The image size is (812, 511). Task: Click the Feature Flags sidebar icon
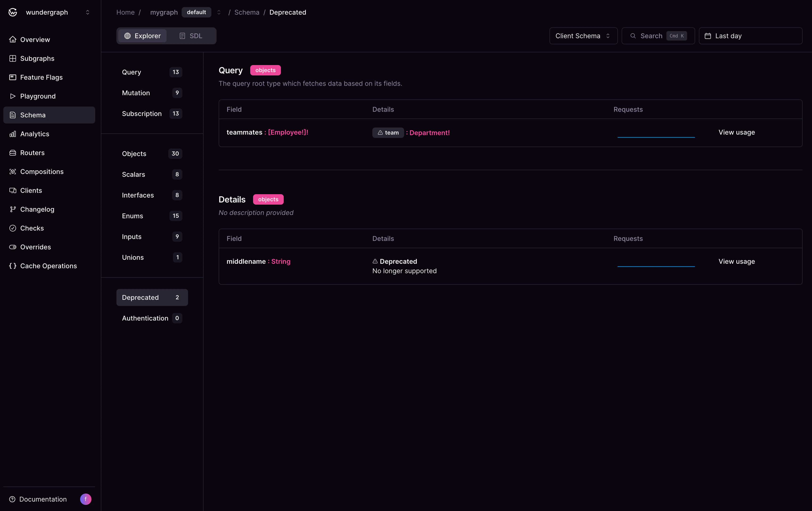coord(12,77)
